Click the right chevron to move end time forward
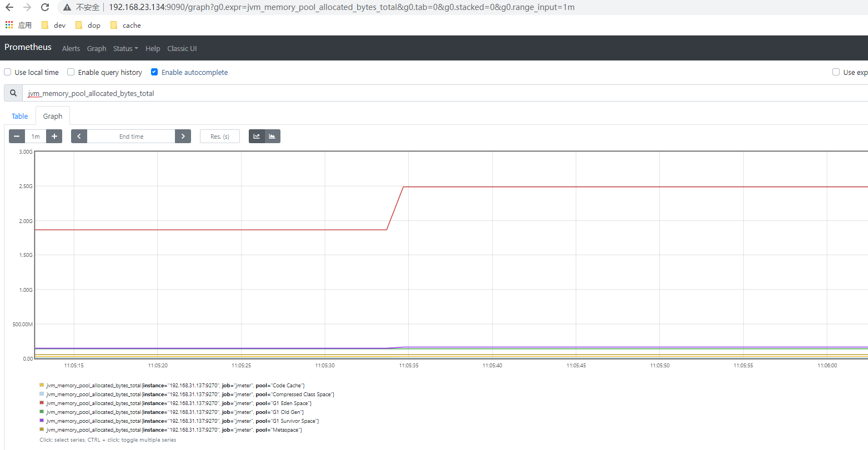The height and width of the screenshot is (450, 868). 183,136
